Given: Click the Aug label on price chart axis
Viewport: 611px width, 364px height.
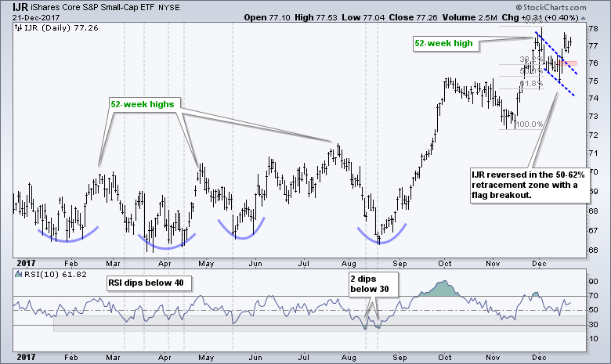Looking at the screenshot, I should click(349, 264).
